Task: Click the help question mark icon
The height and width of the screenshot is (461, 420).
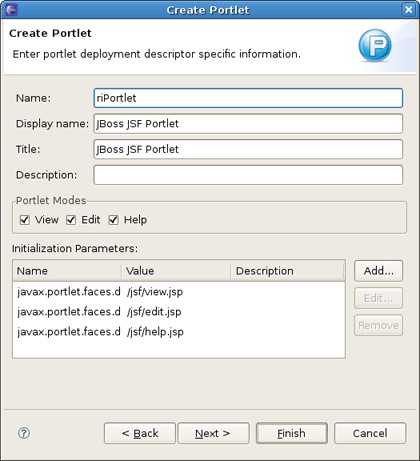Action: click(24, 433)
